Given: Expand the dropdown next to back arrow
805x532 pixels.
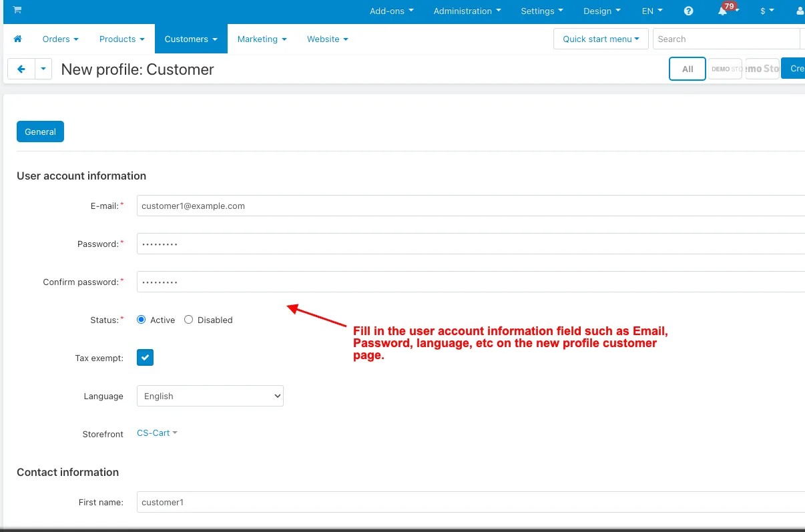Looking at the screenshot, I should point(43,69).
